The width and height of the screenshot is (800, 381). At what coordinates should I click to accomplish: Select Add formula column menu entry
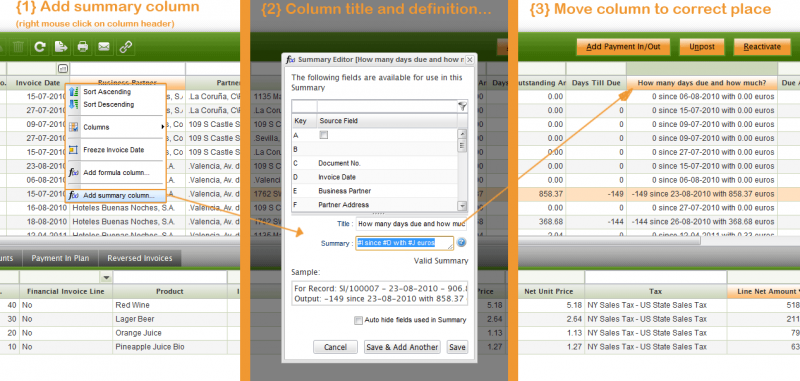click(115, 172)
